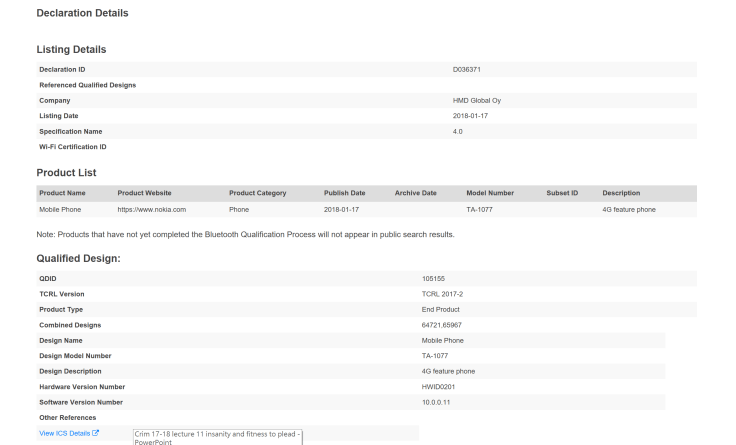The image size is (736, 445).
Task: Click the external link icon beside View ICS Details
Action: (96, 433)
